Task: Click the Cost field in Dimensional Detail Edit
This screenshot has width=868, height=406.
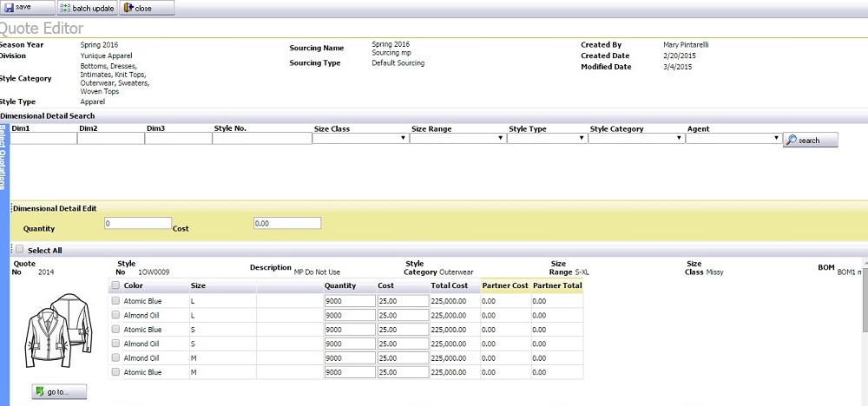Action: tap(287, 223)
